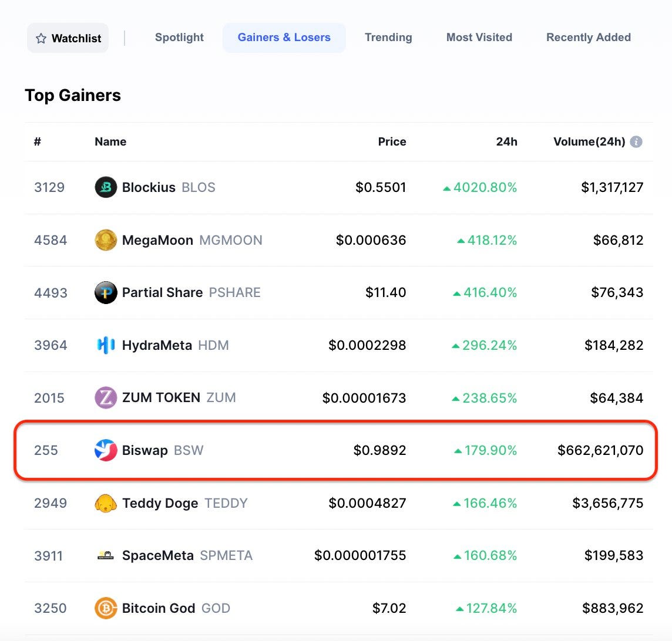Image resolution: width=672 pixels, height=641 pixels.
Task: Sort by the # rank column header
Action: tap(38, 141)
